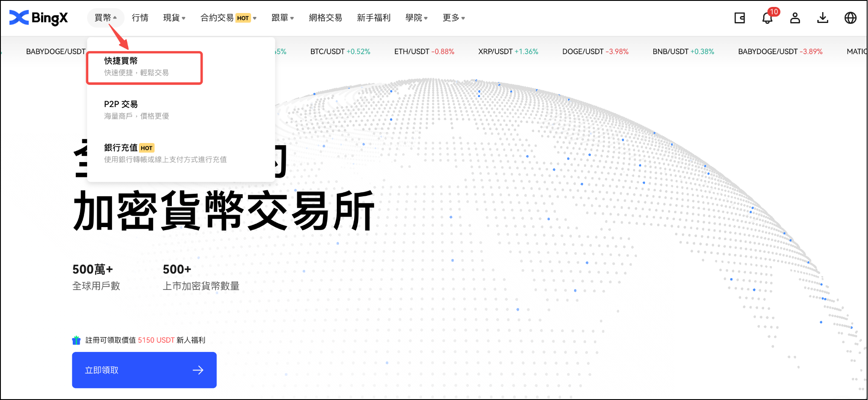868x400 pixels.
Task: Click the ETH/USDT ticker
Action: pyautogui.click(x=424, y=52)
